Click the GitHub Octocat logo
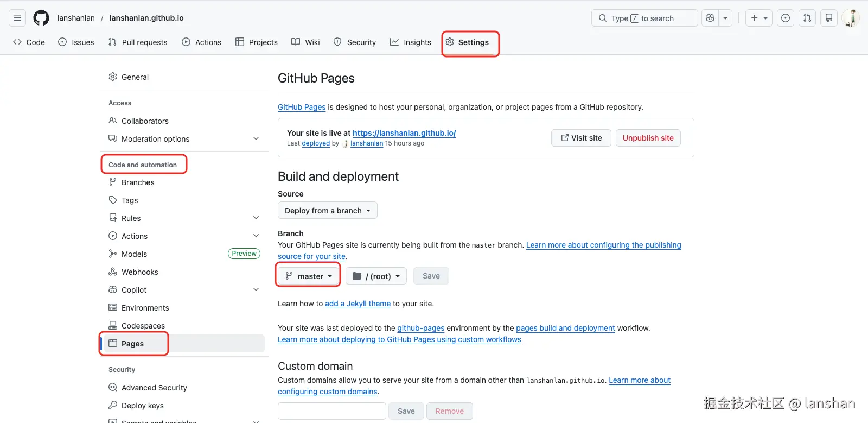The width and height of the screenshot is (868, 423). tap(41, 18)
